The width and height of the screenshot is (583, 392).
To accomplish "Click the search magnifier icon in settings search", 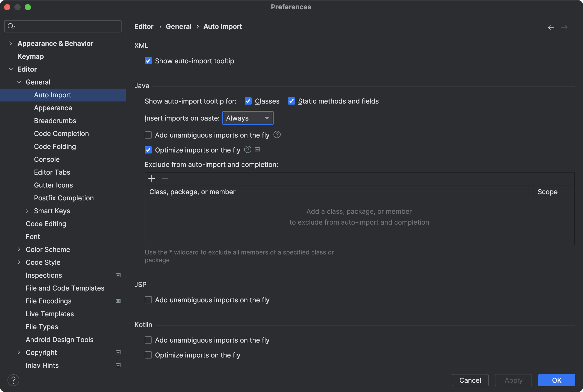I will coord(11,26).
